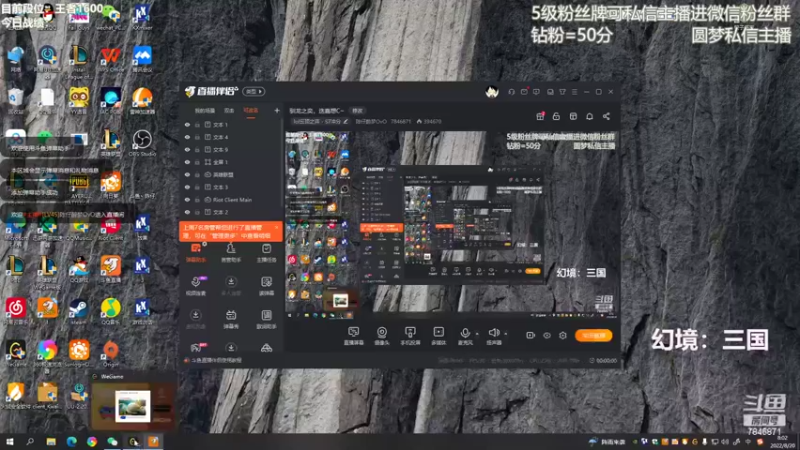Click the padlock icon in header
The height and width of the screenshot is (450, 800).
click(x=556, y=116)
